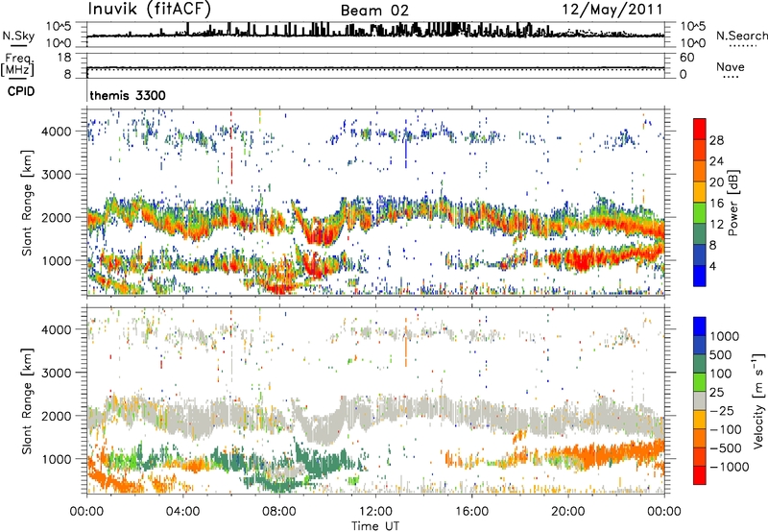
Task: Click the 'Power [dB]' colorbar label
Action: (732, 203)
